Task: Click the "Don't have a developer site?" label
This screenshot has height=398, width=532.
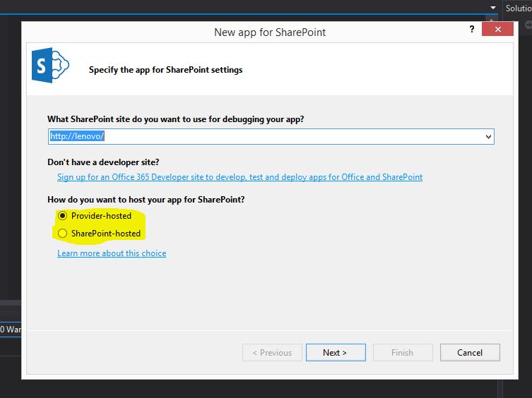Action: [x=103, y=162]
